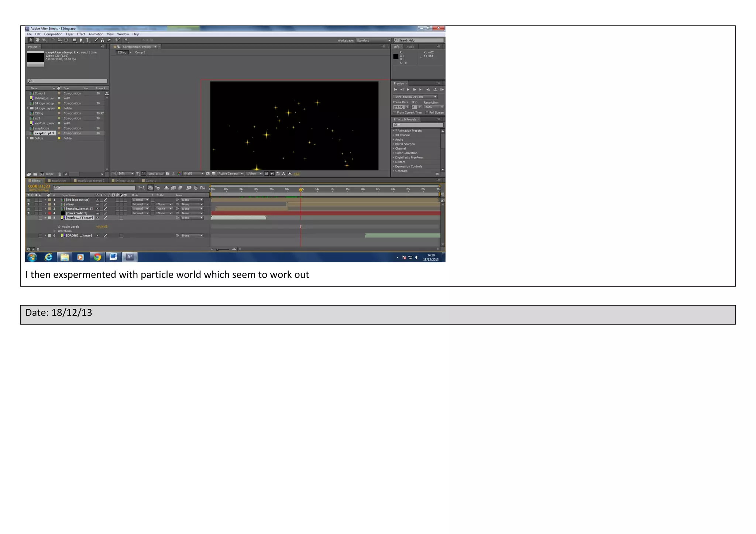Expand the Color Correction effects category
This screenshot has height=534, width=756.
(394, 153)
